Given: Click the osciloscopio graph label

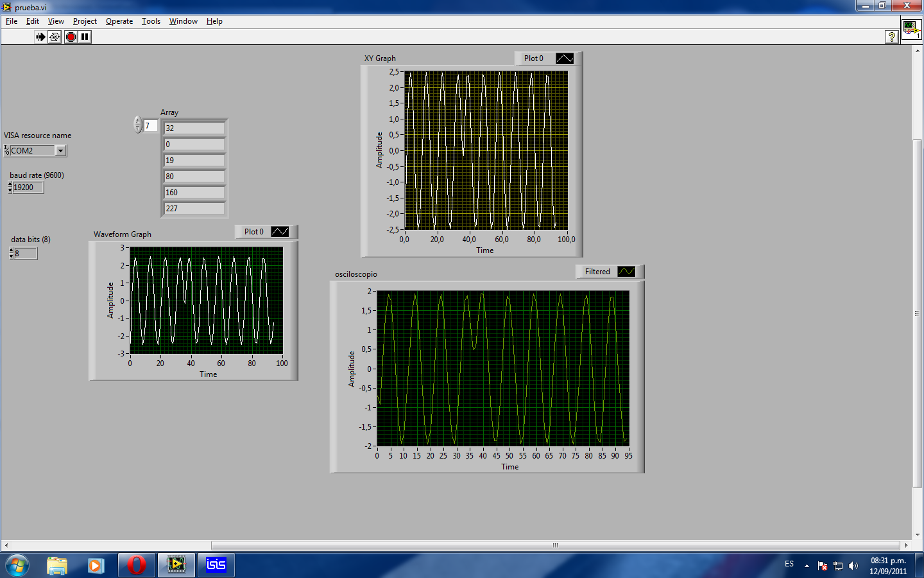Looking at the screenshot, I should (356, 274).
